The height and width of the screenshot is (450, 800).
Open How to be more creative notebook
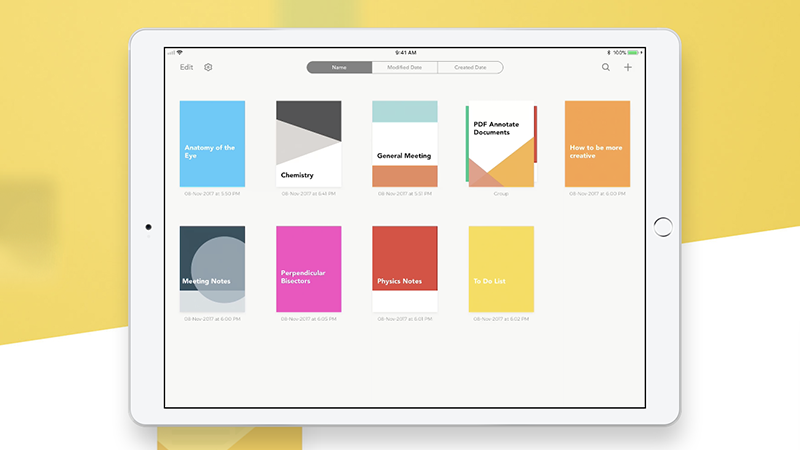[597, 144]
